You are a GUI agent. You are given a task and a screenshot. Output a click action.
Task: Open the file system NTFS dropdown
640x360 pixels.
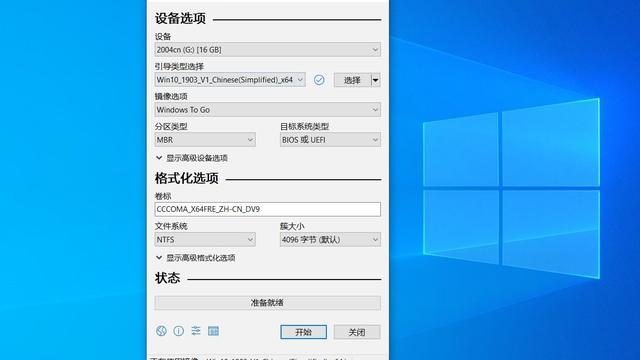pos(205,240)
